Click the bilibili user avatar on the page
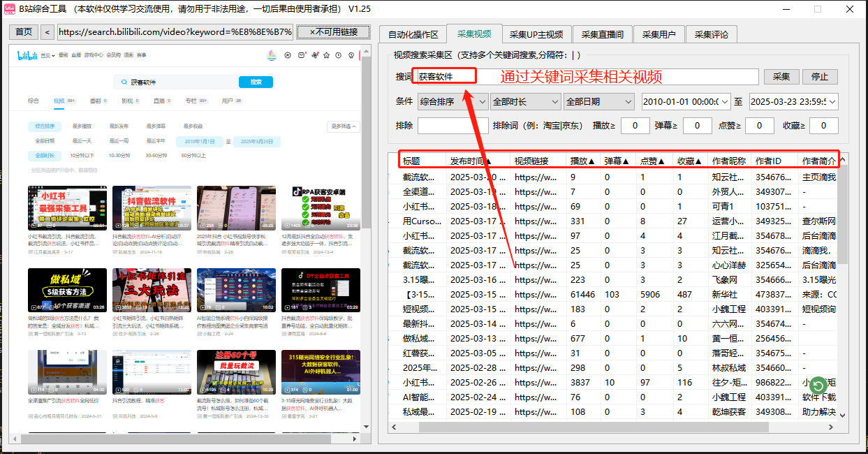This screenshot has height=454, width=868. click(x=271, y=54)
